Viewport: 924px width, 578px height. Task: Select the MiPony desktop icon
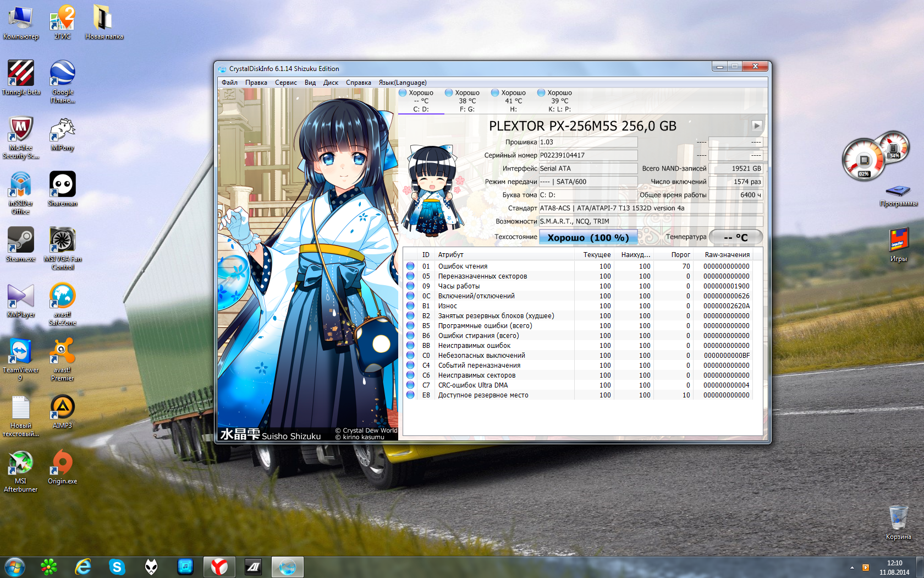click(63, 134)
